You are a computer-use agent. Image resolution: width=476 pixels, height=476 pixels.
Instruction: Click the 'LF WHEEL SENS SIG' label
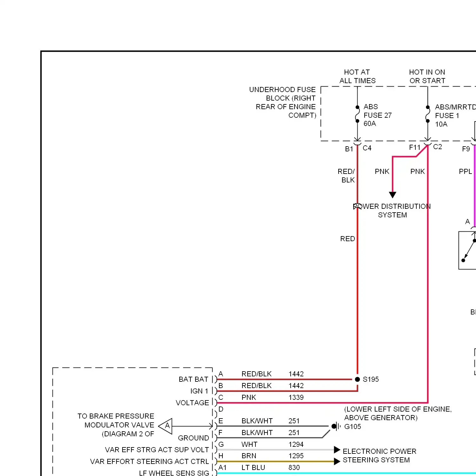(174, 473)
